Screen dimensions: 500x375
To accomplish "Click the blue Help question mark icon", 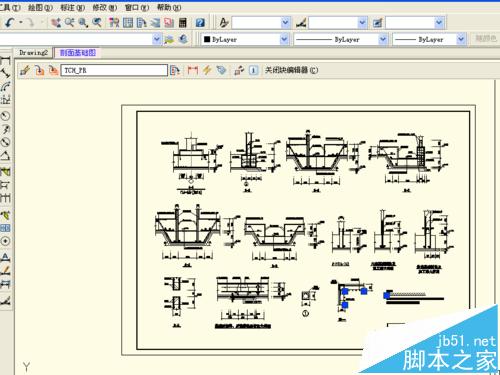I will (200, 23).
